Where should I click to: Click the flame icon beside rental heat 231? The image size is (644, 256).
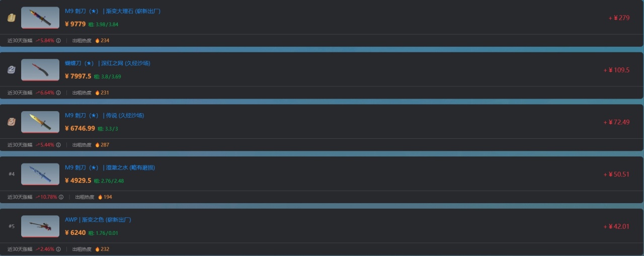[98, 93]
